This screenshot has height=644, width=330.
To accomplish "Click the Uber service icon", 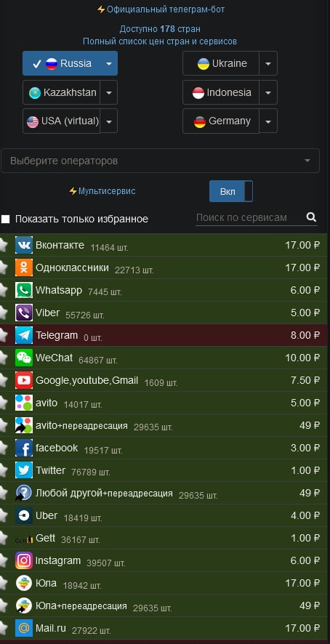I will click(24, 515).
